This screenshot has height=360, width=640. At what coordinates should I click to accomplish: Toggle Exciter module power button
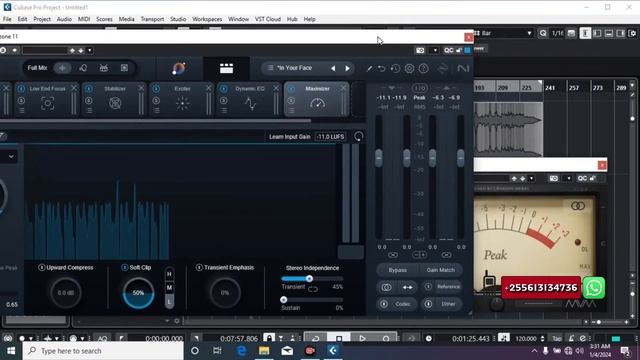pos(156,89)
